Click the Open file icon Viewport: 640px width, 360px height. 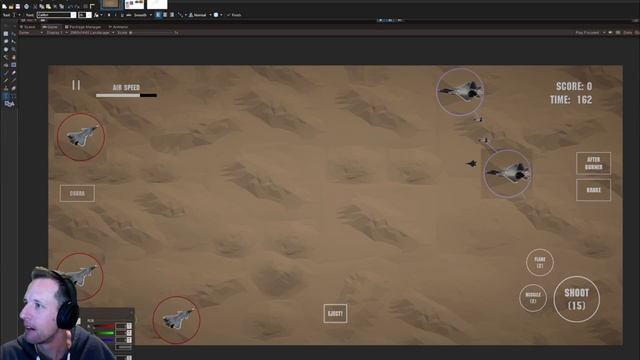pyautogui.click(x=11, y=7)
